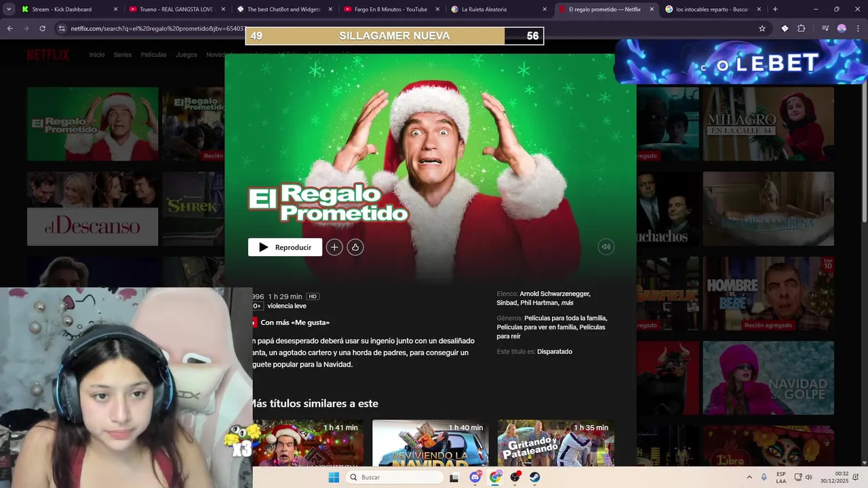The height and width of the screenshot is (488, 868).
Task: Open Task View from the taskbar
Action: [454, 477]
